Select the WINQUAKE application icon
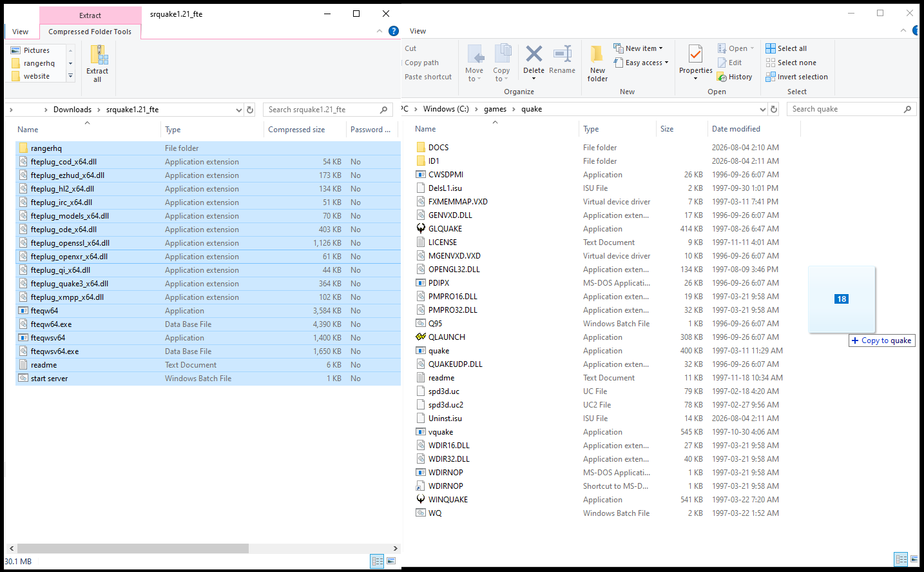This screenshot has width=924, height=572. (x=421, y=500)
